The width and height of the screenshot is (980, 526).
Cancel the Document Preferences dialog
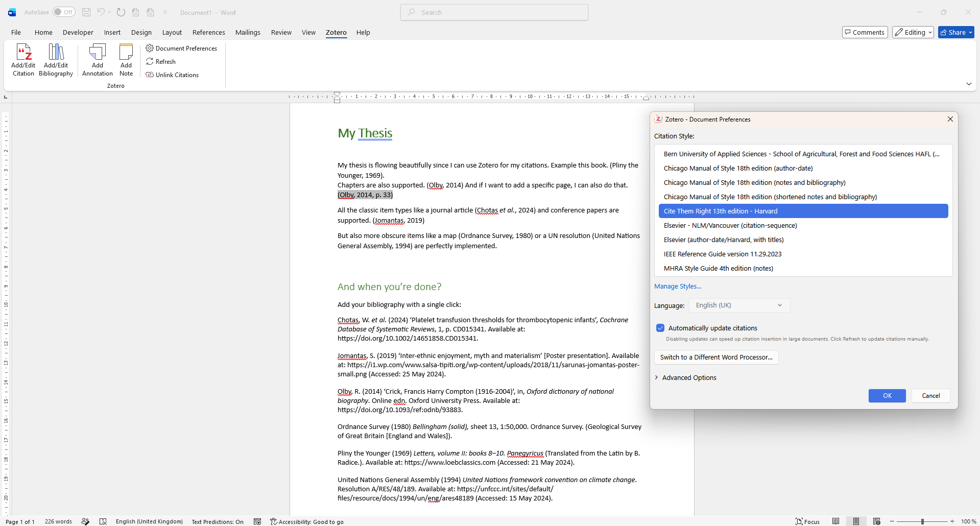(x=931, y=396)
